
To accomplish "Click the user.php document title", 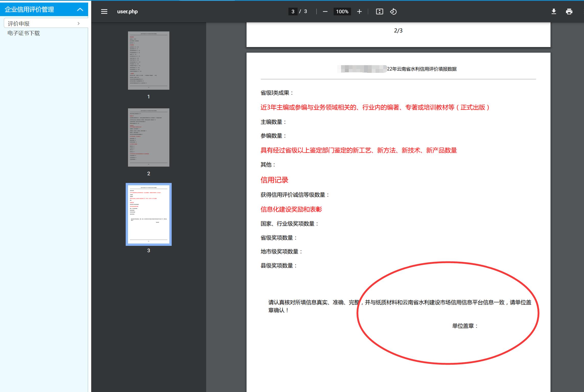I will (127, 11).
